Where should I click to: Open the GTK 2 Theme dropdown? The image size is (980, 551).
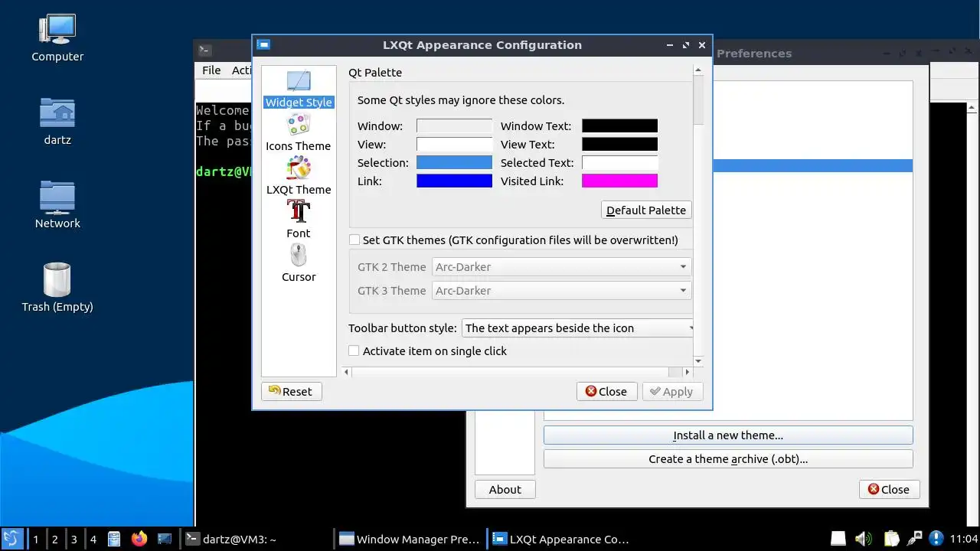click(x=561, y=267)
